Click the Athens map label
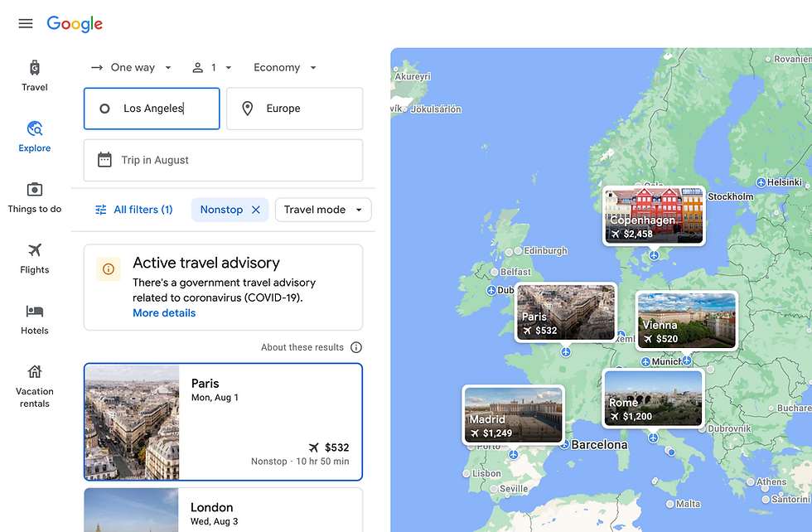Viewport: 812px width, 532px height. [771, 481]
